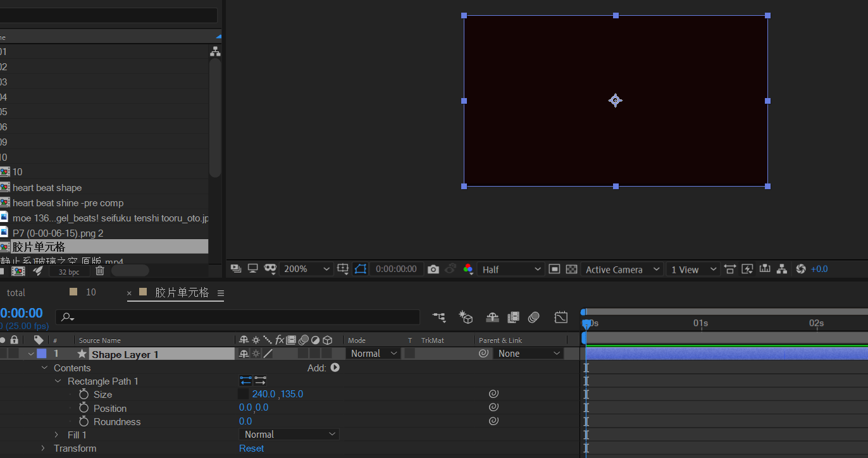Click the composition mini-flowchart icon in timeline
Viewport: 868px width, 458px height.
coord(439,317)
